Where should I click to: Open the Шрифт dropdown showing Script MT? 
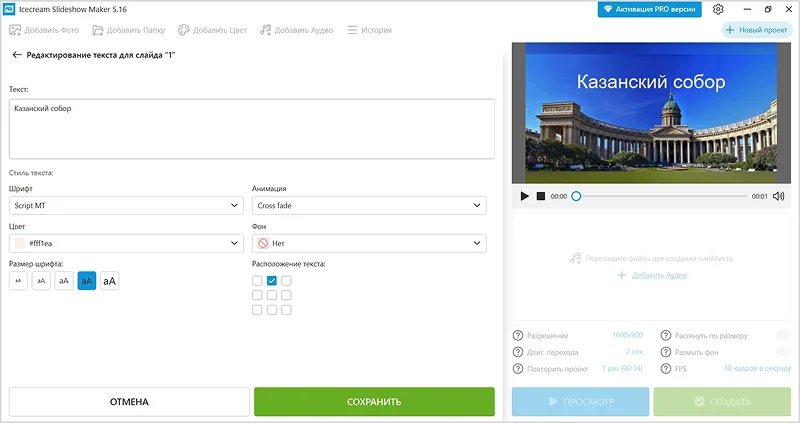coord(126,205)
